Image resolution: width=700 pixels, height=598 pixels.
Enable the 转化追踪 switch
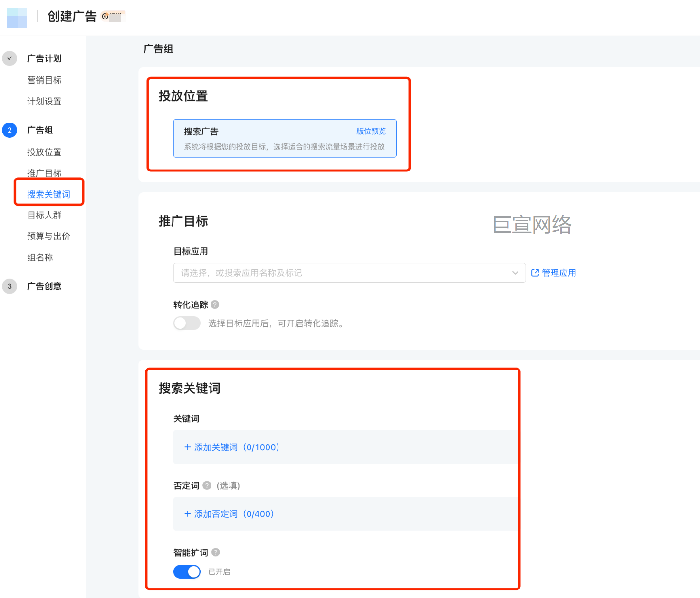pyautogui.click(x=187, y=323)
